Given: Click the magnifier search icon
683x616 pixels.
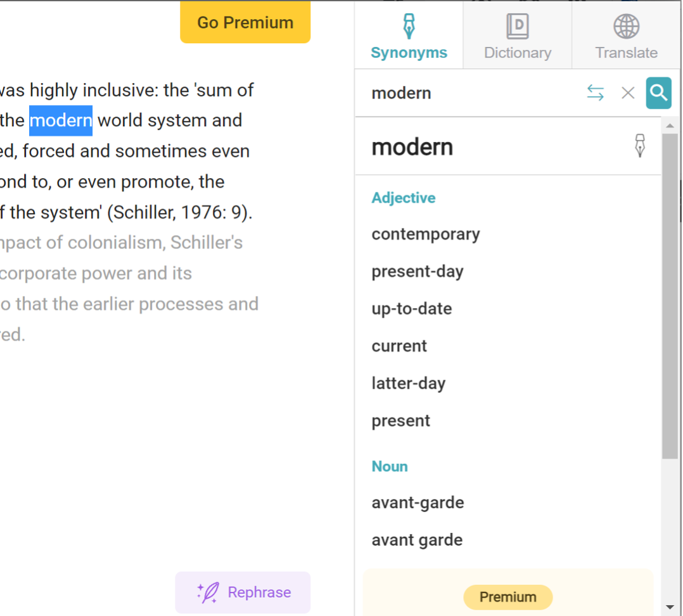Looking at the screenshot, I should point(658,93).
